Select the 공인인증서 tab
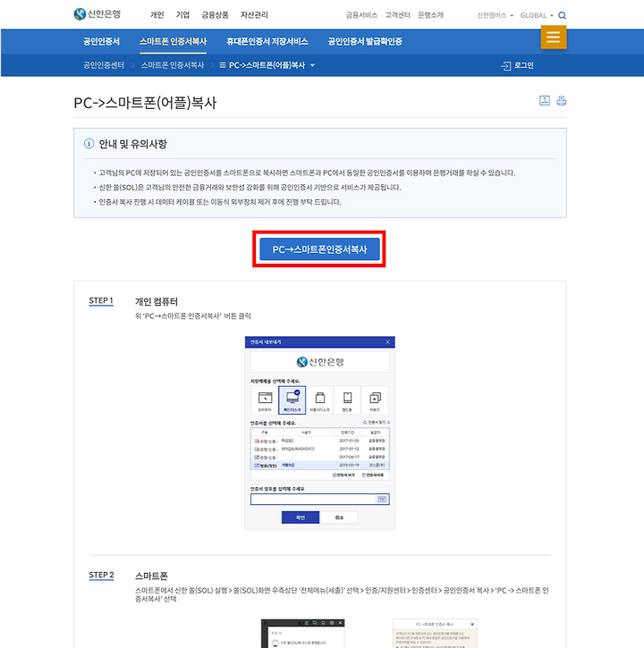This screenshot has height=648, width=644. [101, 41]
